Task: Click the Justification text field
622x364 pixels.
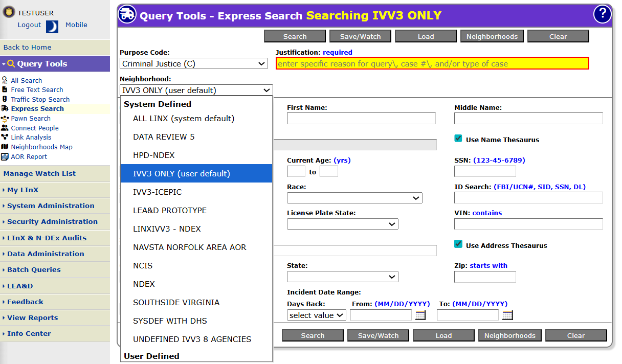Action: (432, 64)
